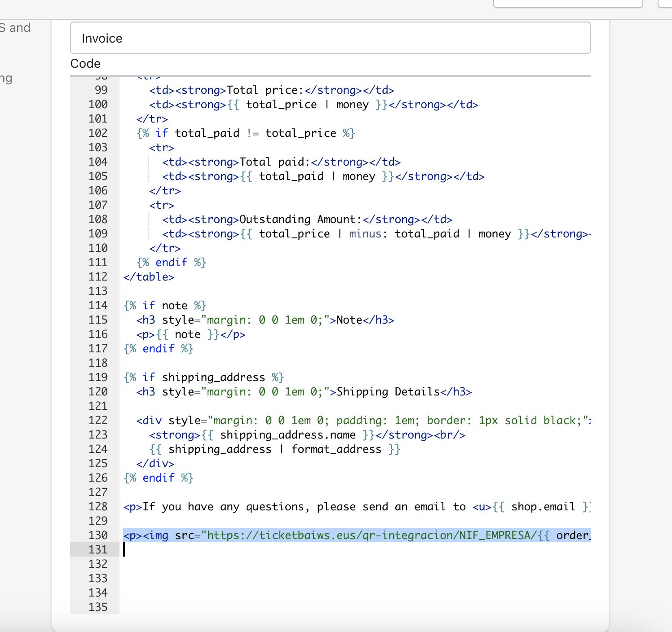This screenshot has width=672, height=632.
Task: Click line number 99 in the gutter
Action: [101, 90]
